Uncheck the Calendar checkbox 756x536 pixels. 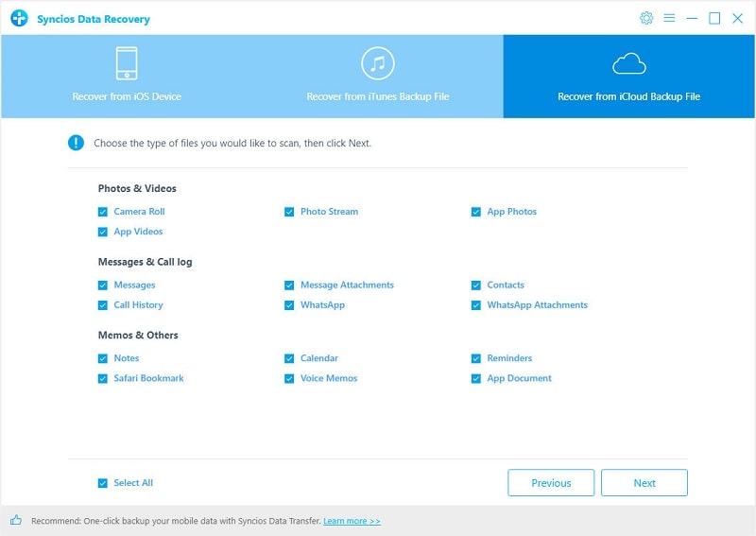tap(289, 358)
